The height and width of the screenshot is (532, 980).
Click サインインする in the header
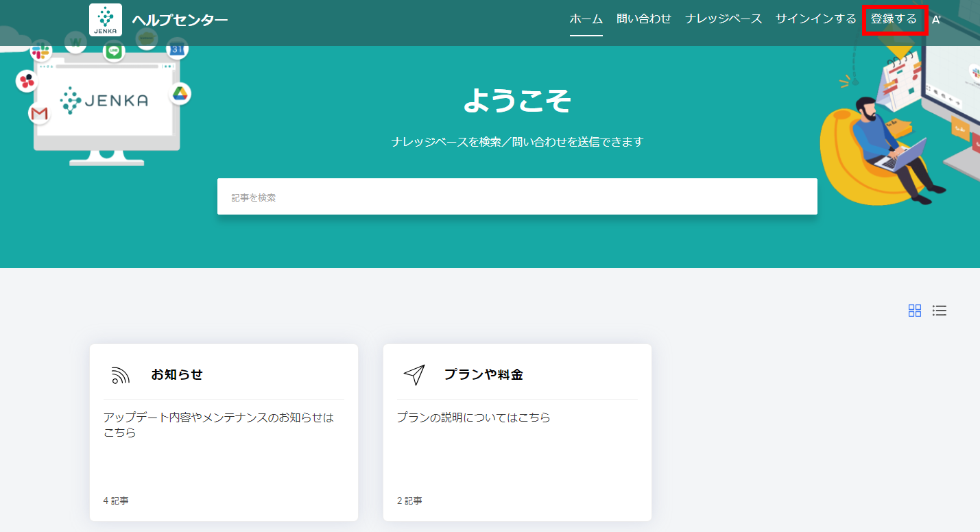tap(816, 19)
